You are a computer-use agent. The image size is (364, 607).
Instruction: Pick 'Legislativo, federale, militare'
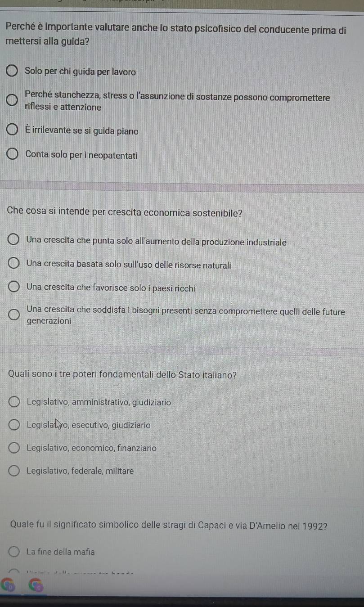point(14,471)
